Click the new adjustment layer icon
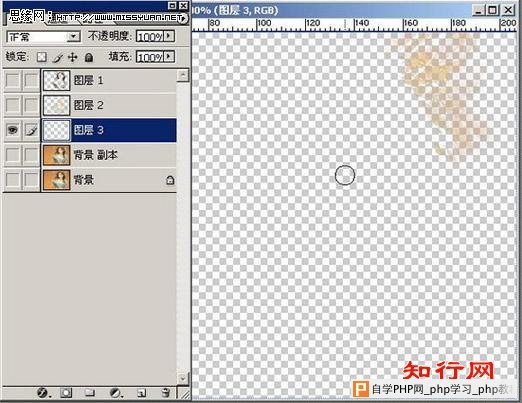 click(115, 393)
